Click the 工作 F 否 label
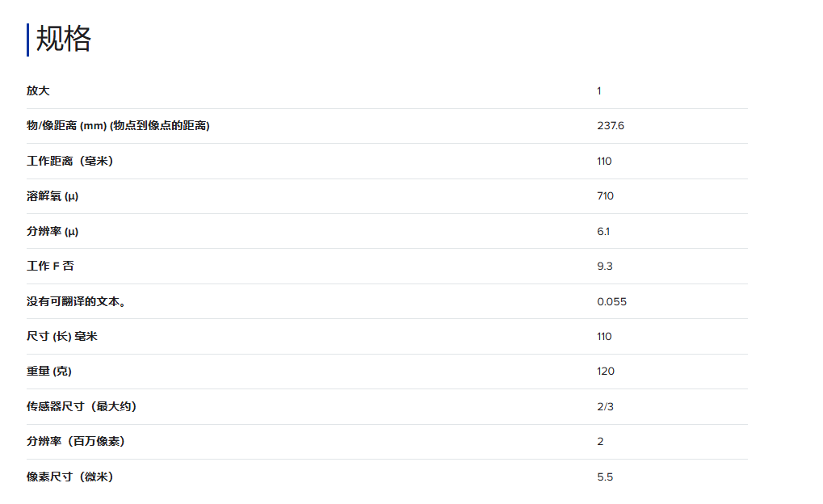823x504 pixels. (x=50, y=267)
